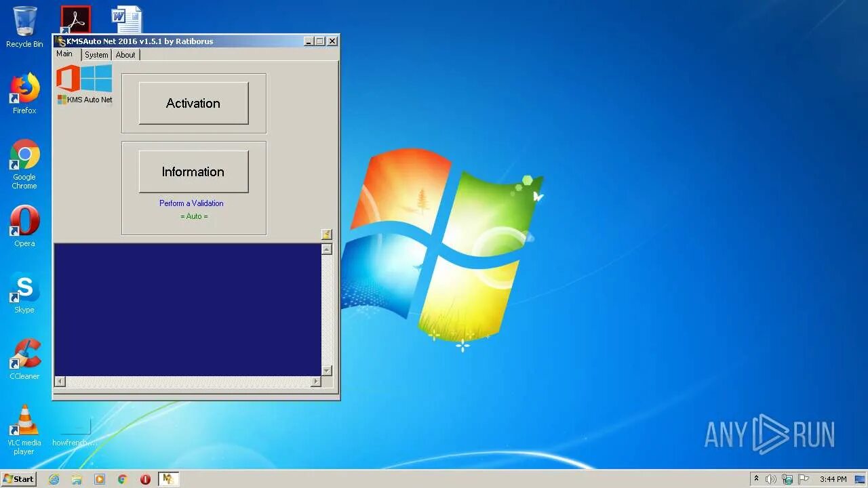Click the = Auto = mode label

click(194, 216)
